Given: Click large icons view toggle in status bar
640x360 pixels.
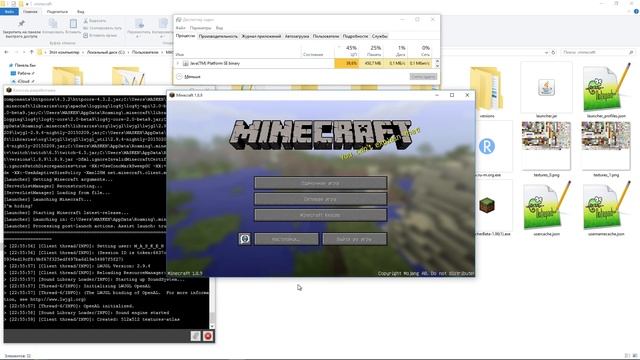Looking at the screenshot, I should 635,356.
